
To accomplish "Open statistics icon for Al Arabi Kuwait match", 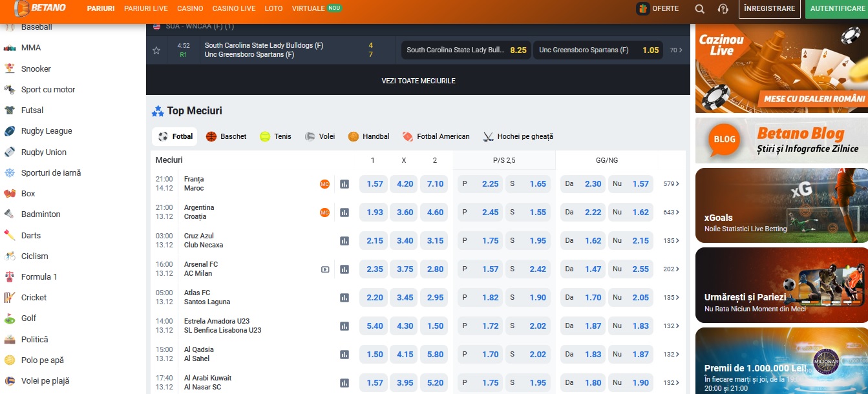I will (x=344, y=383).
